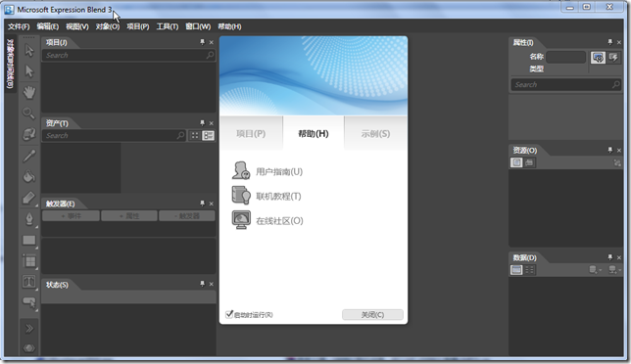
Task: Click the - 触发器 button
Action: (187, 215)
